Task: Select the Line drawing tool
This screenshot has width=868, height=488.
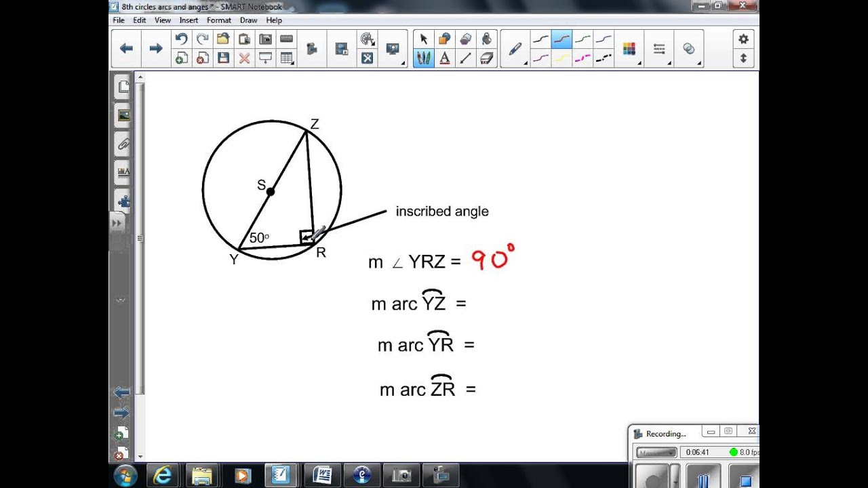Action: (x=465, y=58)
